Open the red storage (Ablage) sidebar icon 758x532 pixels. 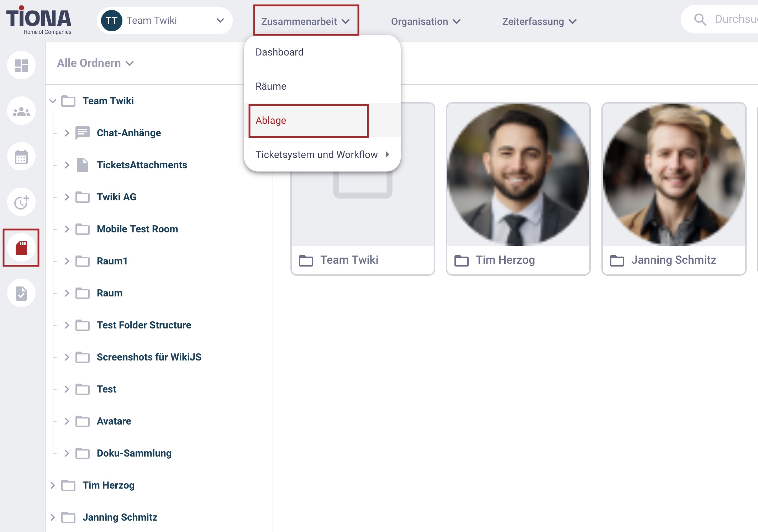21,248
